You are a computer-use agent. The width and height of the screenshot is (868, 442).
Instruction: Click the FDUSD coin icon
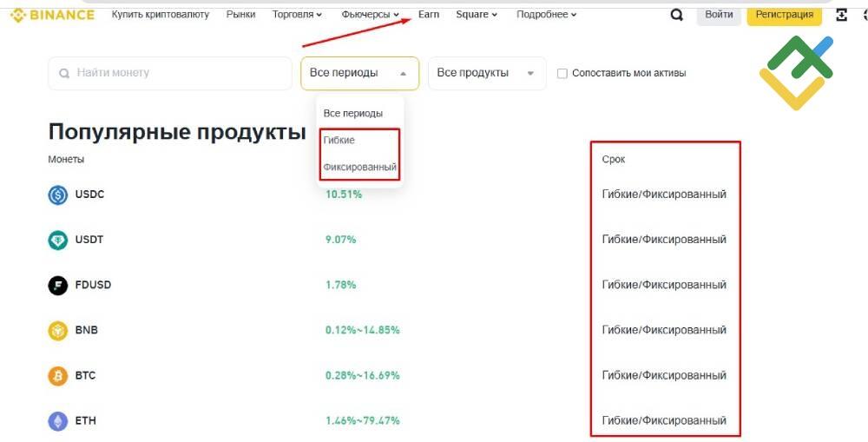pyautogui.click(x=57, y=285)
